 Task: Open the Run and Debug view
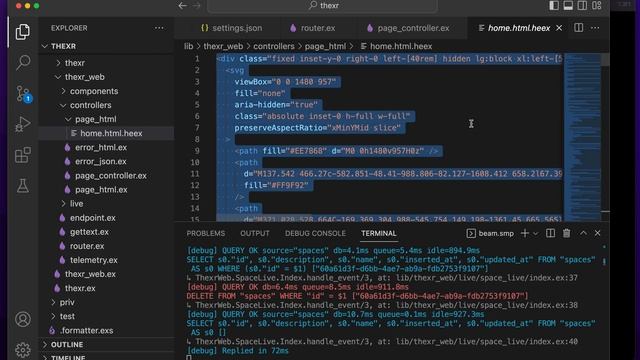(23, 124)
